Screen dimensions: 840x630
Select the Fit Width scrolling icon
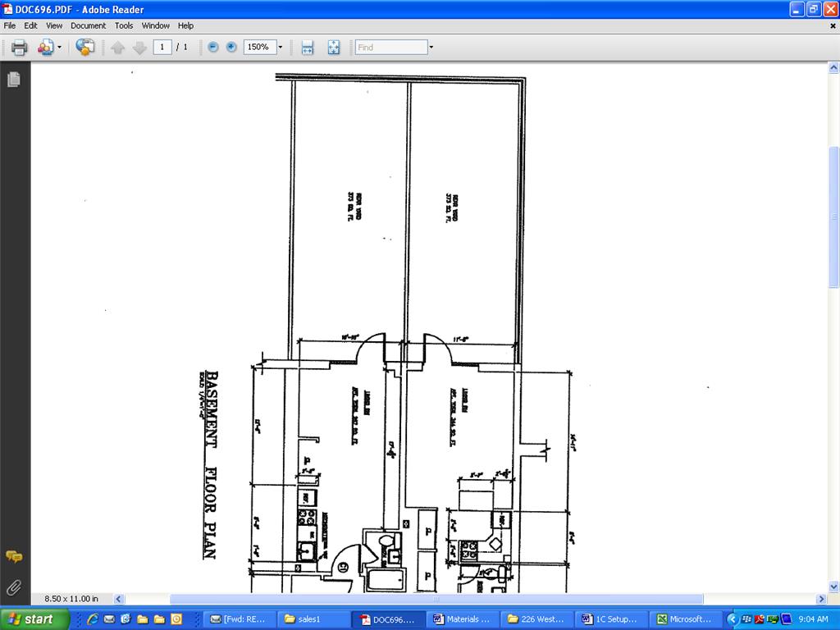pos(308,48)
